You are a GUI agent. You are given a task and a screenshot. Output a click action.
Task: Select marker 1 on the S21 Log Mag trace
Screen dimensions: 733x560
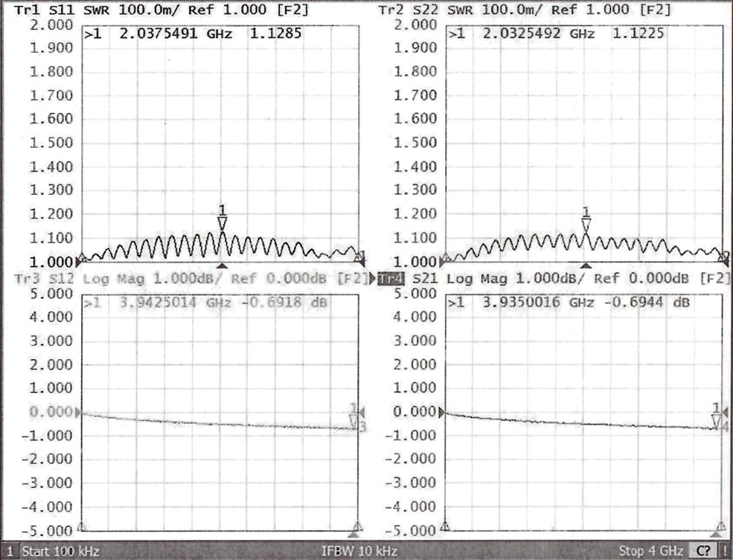[x=716, y=422]
